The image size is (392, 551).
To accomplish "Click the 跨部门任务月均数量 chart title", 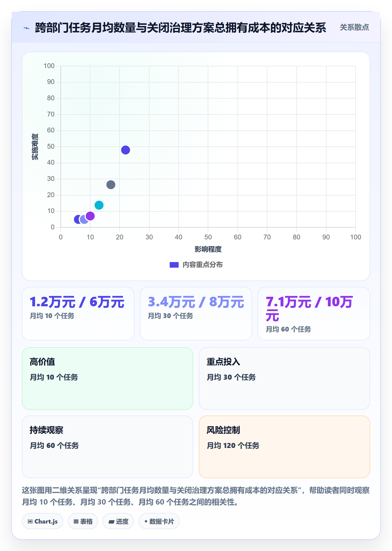I will point(181,28).
